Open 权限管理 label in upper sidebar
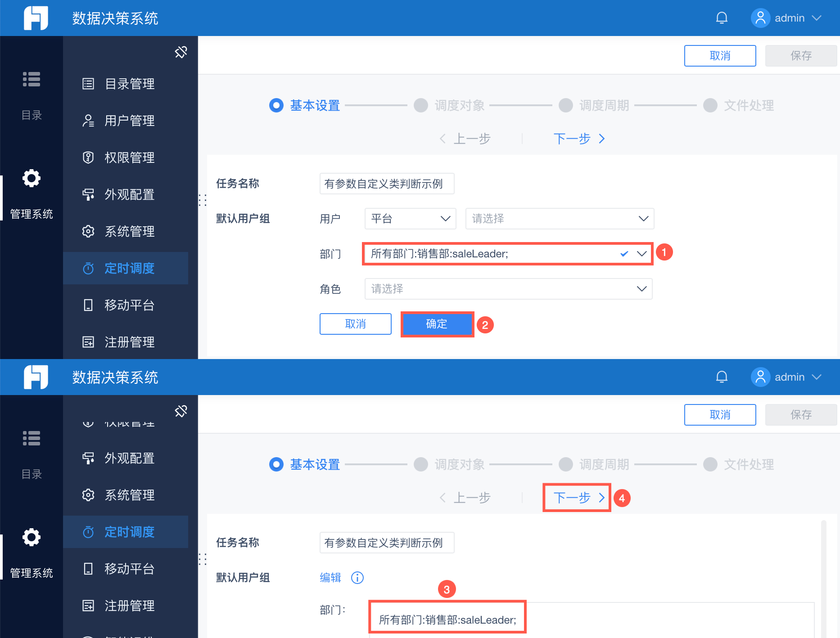 [x=130, y=157]
